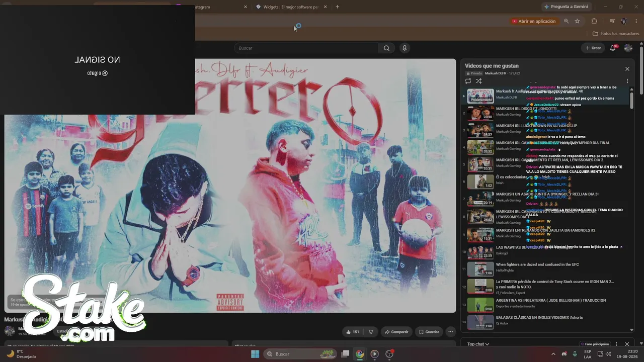Open Discord from the system tray
Screen dimensions: 644x362
click(x=564, y=354)
